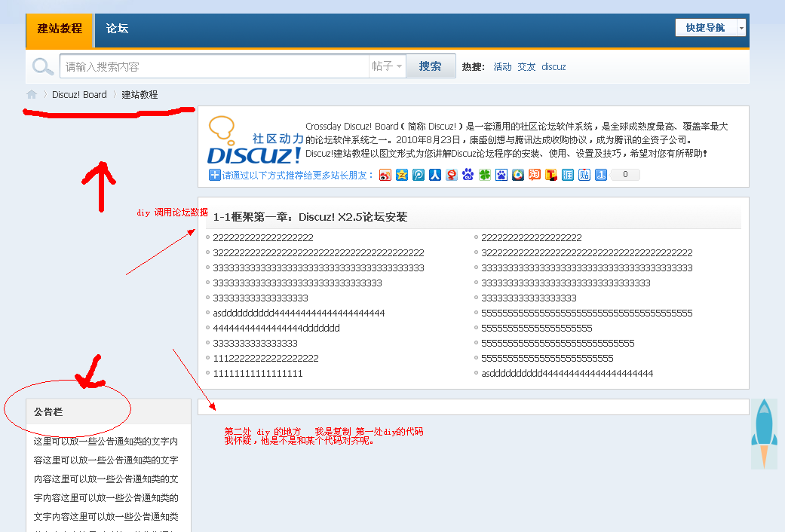Open hot search link 交友
Screen dimensions: 785x532
coord(526,66)
